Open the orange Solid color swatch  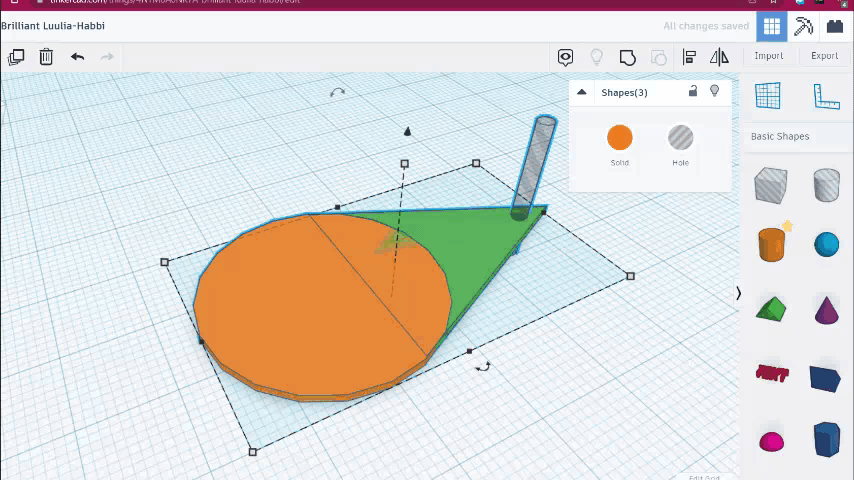coord(620,138)
